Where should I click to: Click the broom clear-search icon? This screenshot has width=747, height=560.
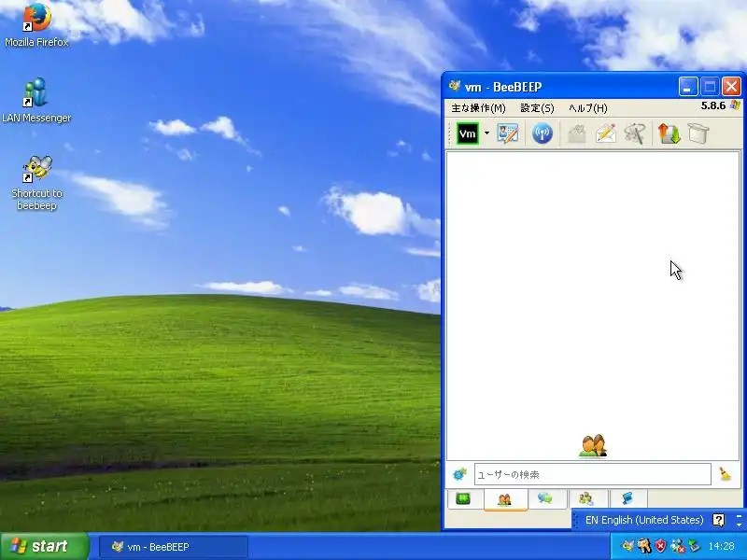726,474
